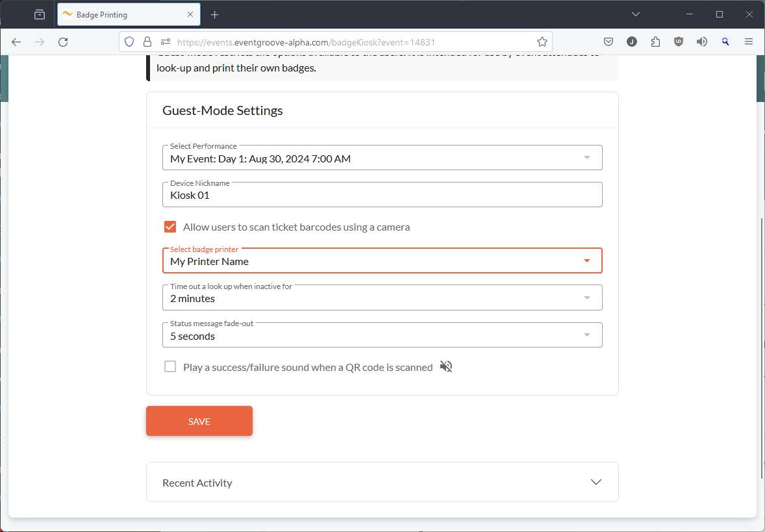The width and height of the screenshot is (765, 532).
Task: Click the volume speaker icon in the toolbar
Action: (702, 41)
